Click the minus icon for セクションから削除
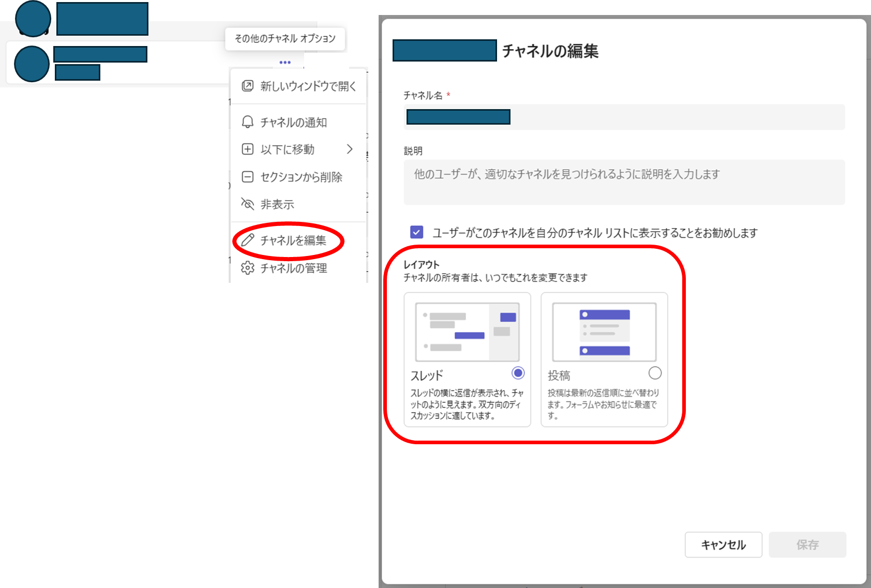 click(248, 177)
